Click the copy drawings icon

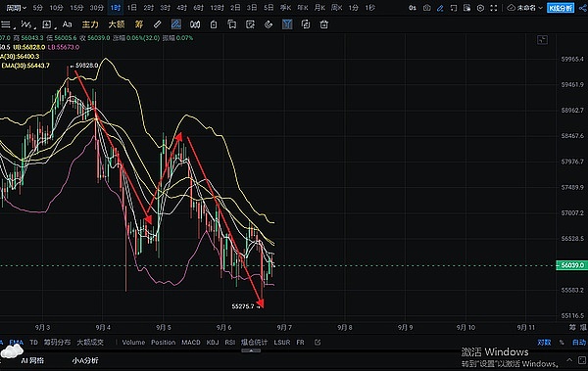231,24
